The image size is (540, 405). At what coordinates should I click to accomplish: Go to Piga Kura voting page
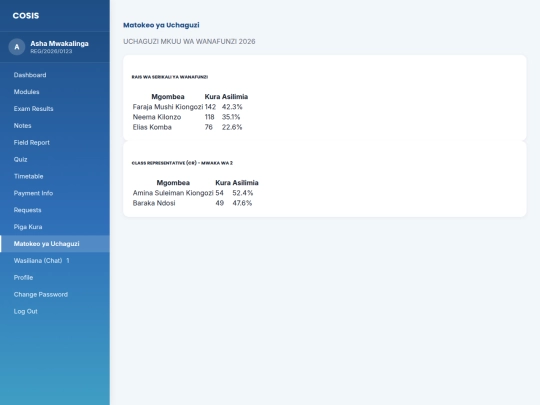(x=55, y=227)
